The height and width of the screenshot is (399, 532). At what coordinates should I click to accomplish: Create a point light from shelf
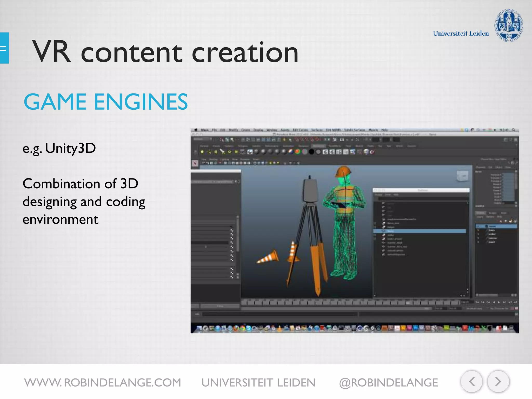click(216, 152)
